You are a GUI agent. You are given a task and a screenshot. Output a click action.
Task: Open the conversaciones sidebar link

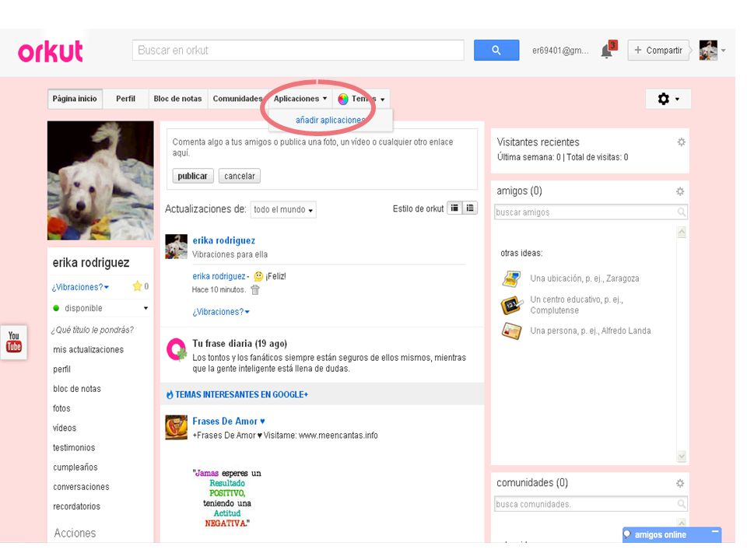click(81, 487)
